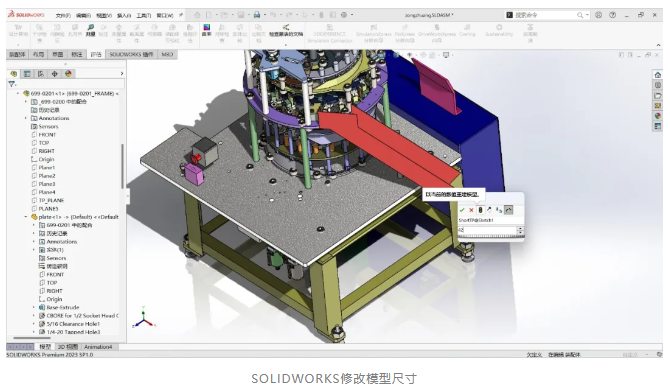Click into the dimension value input field
The image size is (670, 389).
pos(487,230)
